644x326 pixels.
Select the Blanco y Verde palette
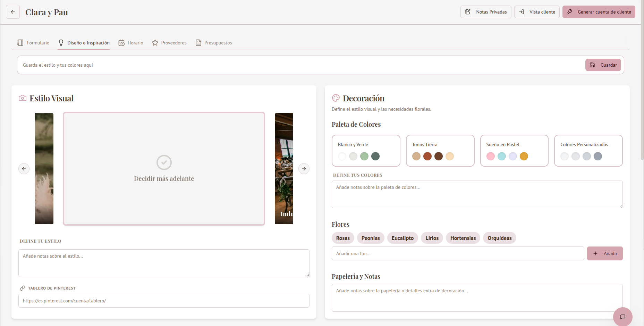coord(366,151)
